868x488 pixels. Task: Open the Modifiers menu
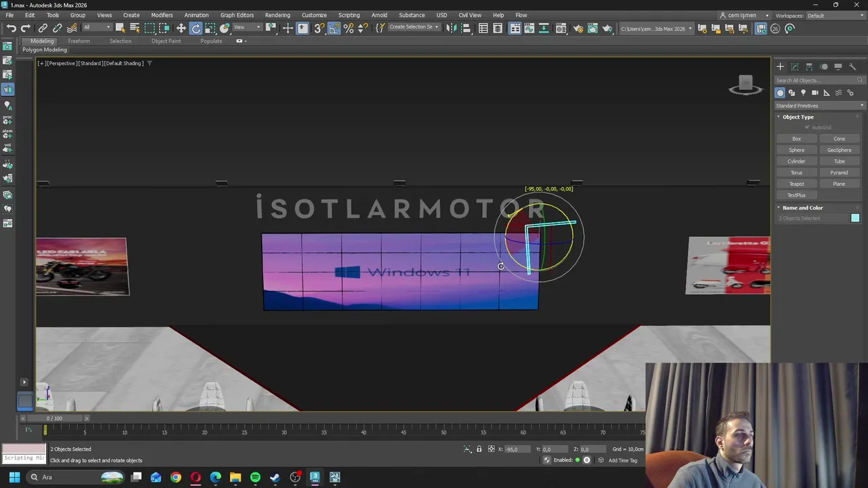tap(161, 15)
